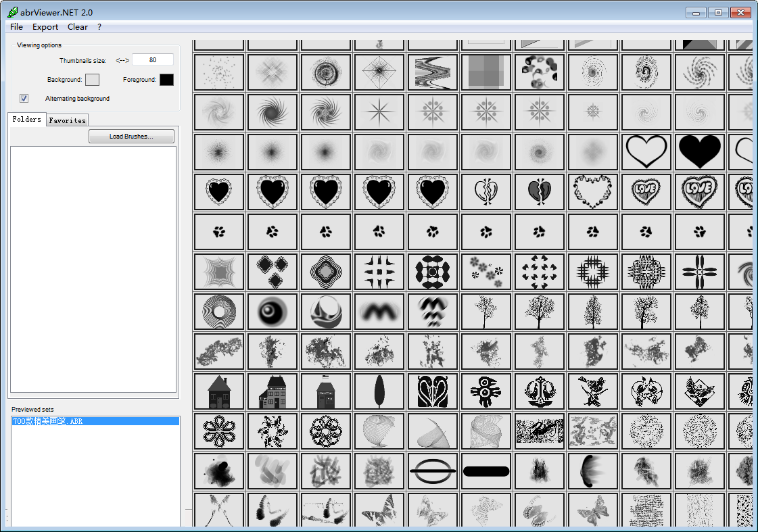The image size is (758, 532).
Task: Select the first paw print brush
Action: 219,231
